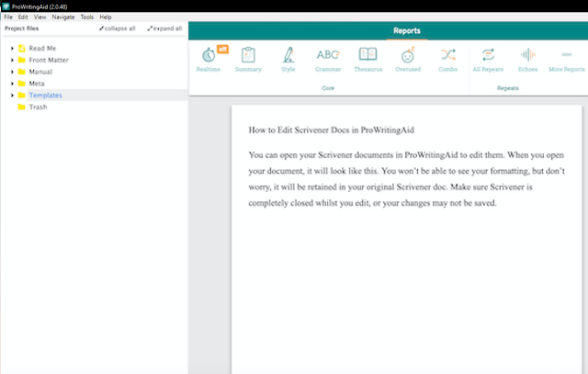Image resolution: width=588 pixels, height=374 pixels.
Task: Open the Navigate menu
Action: (62, 17)
